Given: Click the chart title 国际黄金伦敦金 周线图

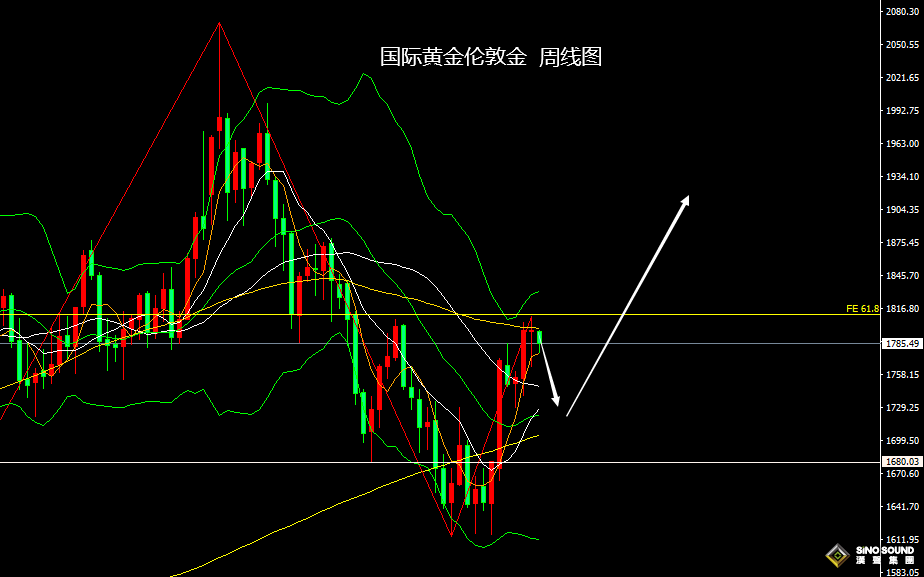Looking at the screenshot, I should tap(491, 58).
